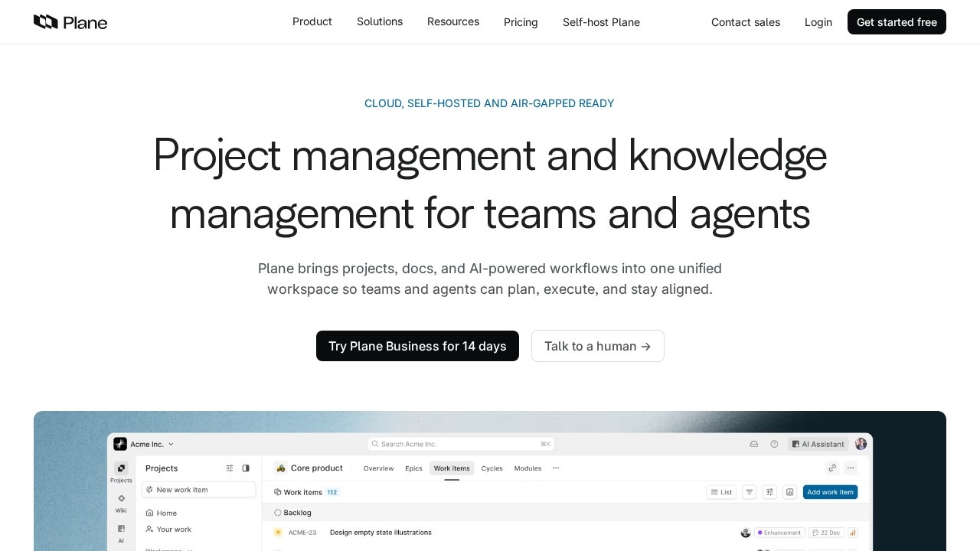The height and width of the screenshot is (551, 980).
Task: Switch to the Epics tab
Action: click(413, 468)
